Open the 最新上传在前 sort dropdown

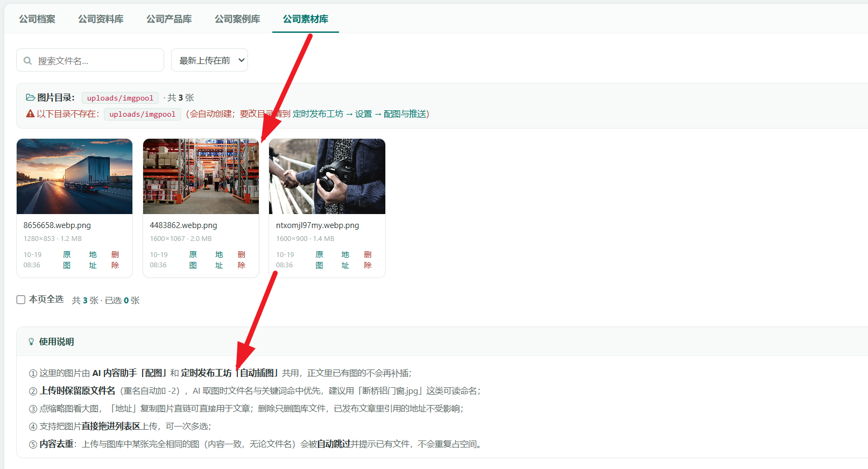[x=209, y=60]
